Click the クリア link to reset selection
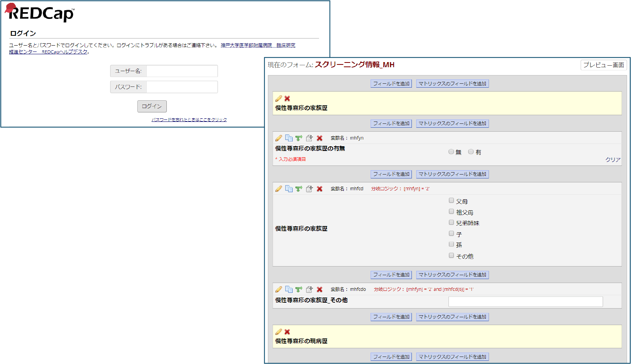The image size is (631, 364). pos(613,160)
